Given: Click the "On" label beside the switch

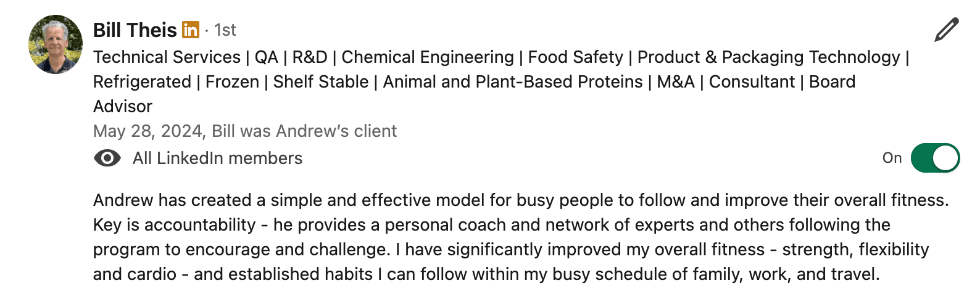Looking at the screenshot, I should point(892,158).
